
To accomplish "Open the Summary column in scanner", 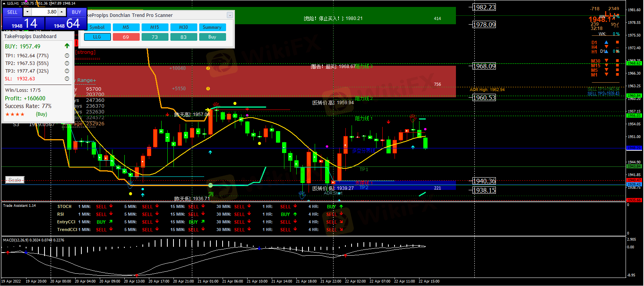I will [x=212, y=27].
